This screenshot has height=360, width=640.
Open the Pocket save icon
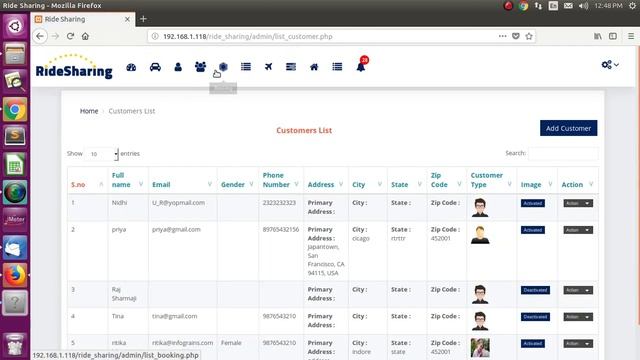click(516, 36)
